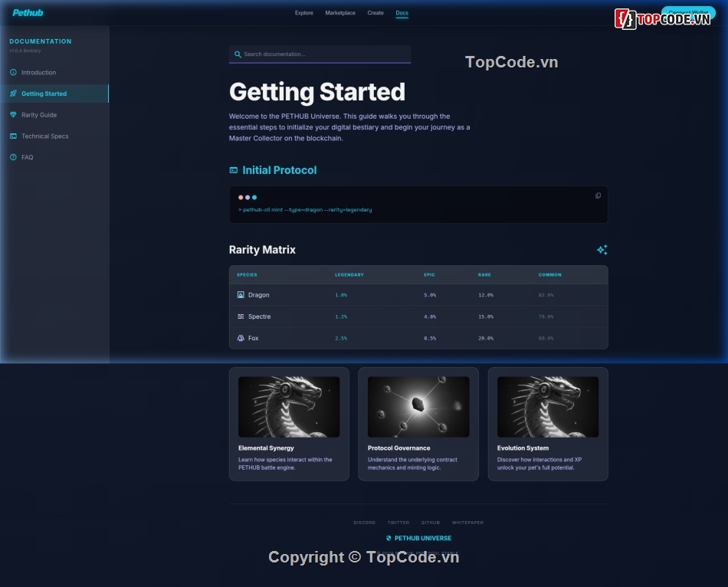The image size is (728, 587).
Task: Click the Protocol Governance card title
Action: (x=398, y=448)
